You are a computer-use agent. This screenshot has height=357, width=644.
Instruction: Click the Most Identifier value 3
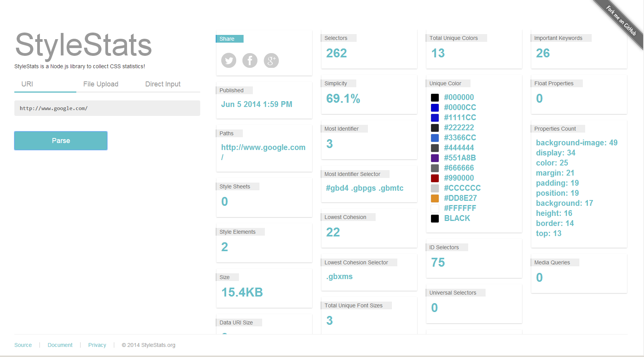click(330, 144)
